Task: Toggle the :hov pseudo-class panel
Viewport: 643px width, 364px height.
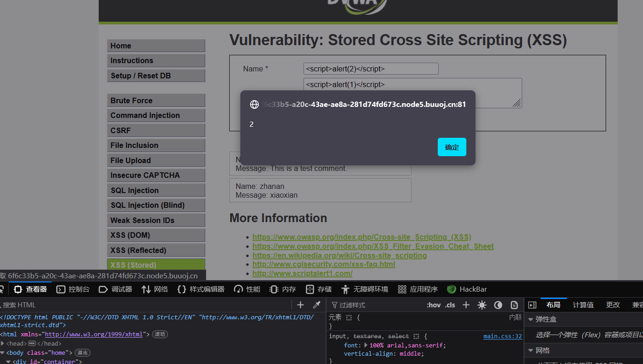Action: [434, 305]
